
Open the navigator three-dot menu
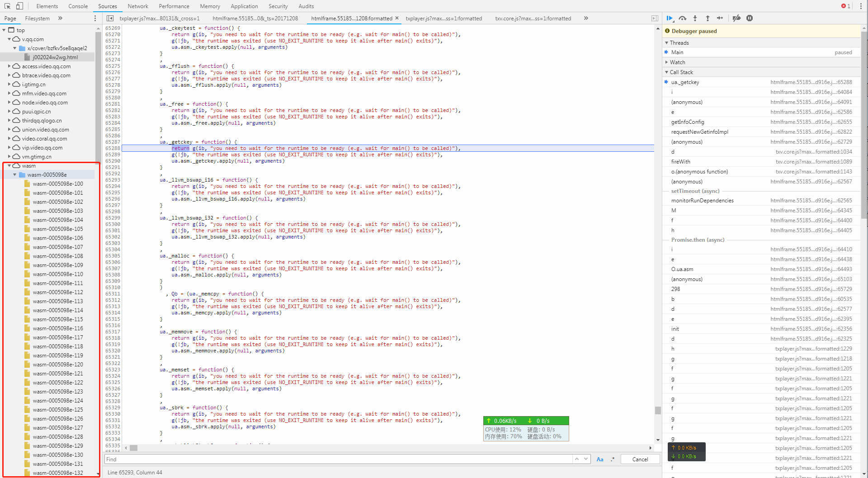click(95, 18)
